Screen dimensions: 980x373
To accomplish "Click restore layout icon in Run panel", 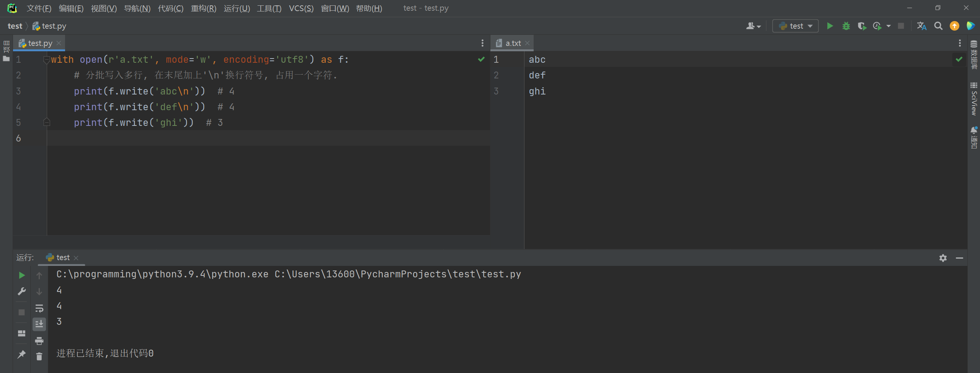I will [22, 333].
